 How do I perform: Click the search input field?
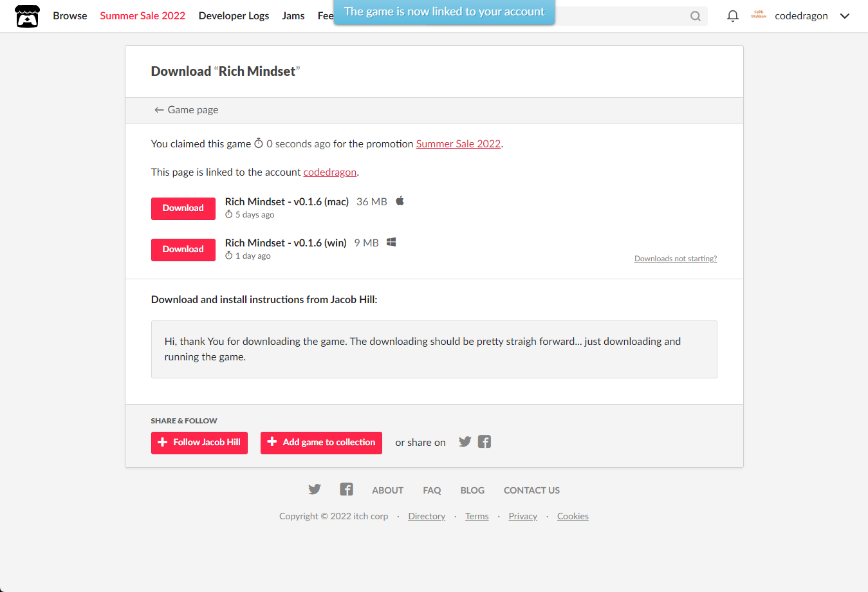[x=621, y=16]
